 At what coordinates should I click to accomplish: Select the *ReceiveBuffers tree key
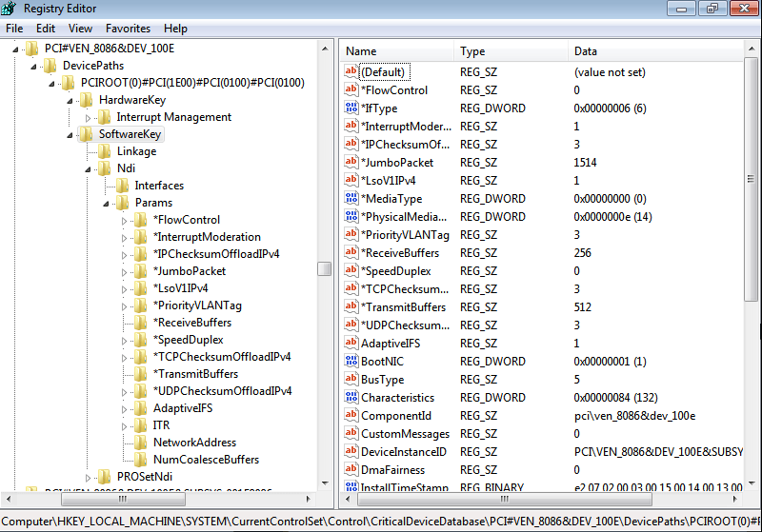pyautogui.click(x=191, y=323)
